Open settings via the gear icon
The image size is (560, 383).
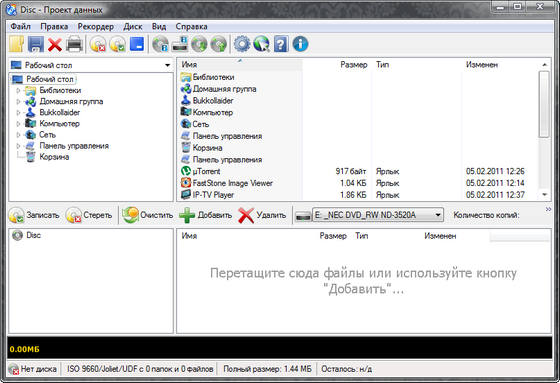[x=242, y=44]
